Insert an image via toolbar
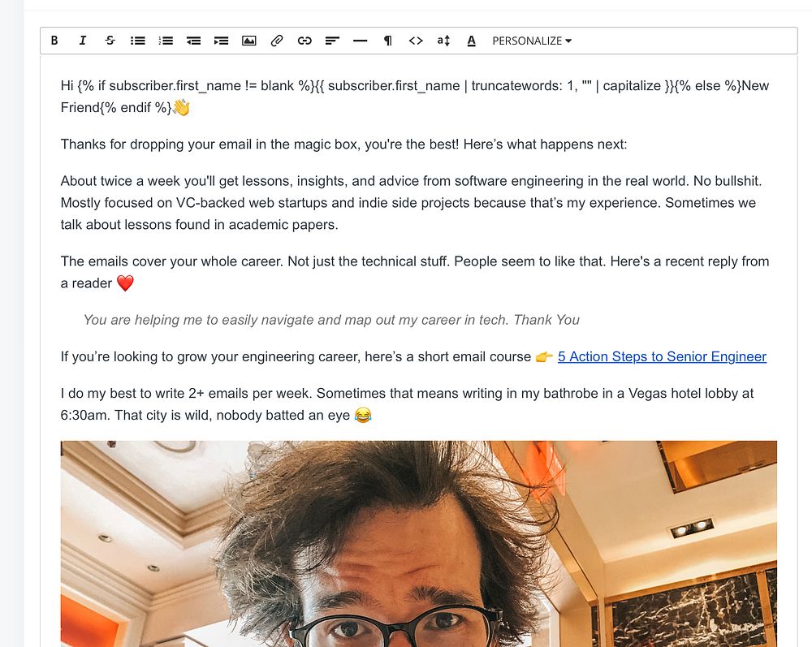812x647 pixels. tap(249, 41)
